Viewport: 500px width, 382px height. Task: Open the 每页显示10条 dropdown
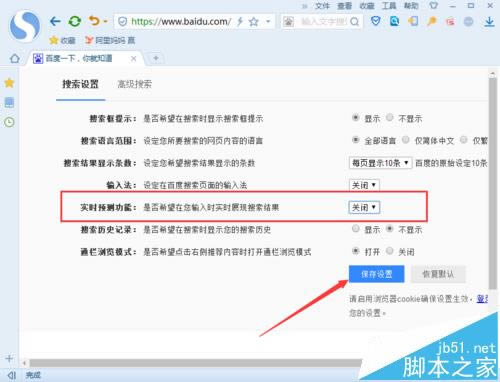pyautogui.click(x=380, y=163)
